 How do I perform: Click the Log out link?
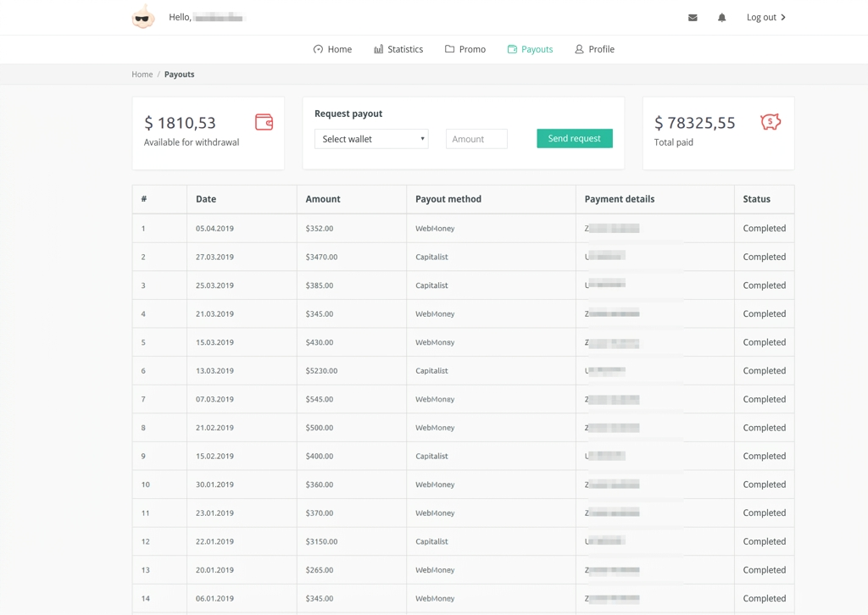click(x=766, y=17)
